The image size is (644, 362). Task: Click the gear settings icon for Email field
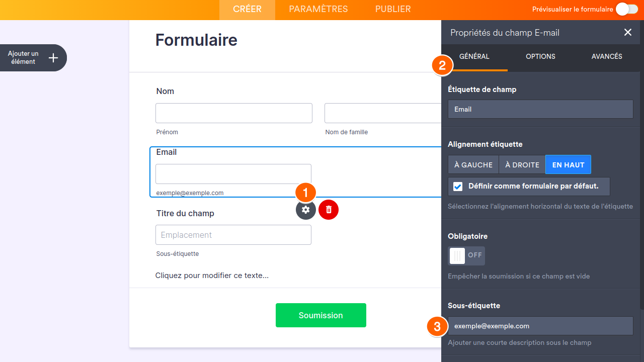(x=306, y=210)
